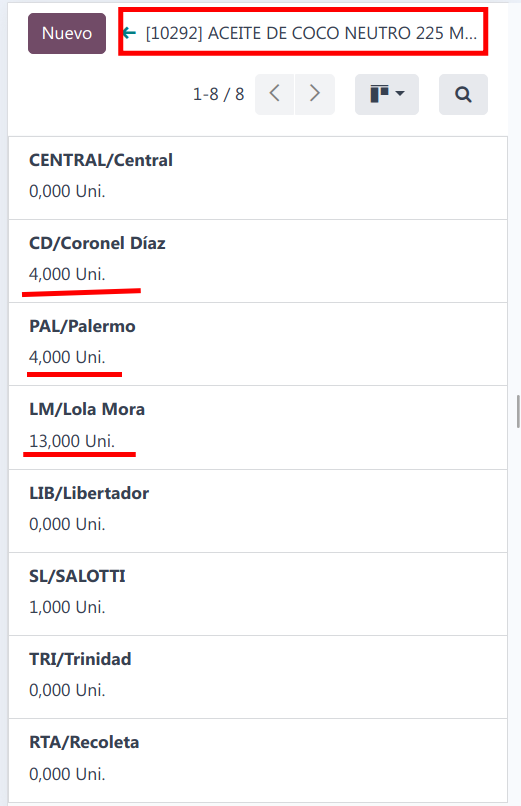Open the TRI/Trinidad location card
The height and width of the screenshot is (806, 521).
[258, 677]
